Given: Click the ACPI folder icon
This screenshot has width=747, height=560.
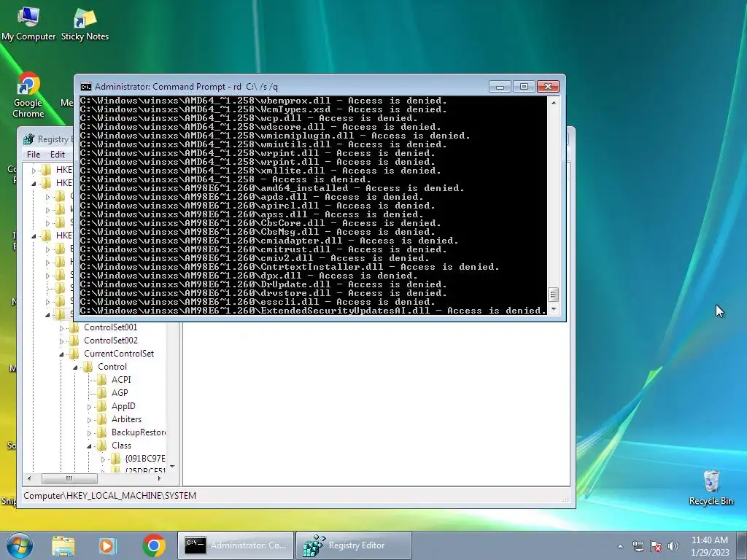Looking at the screenshot, I should (x=101, y=379).
